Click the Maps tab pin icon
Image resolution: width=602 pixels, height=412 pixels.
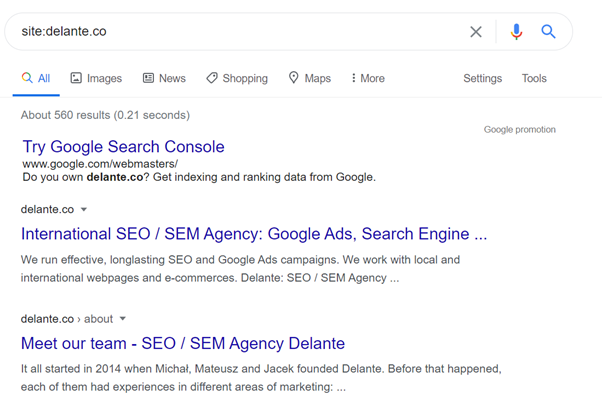coord(293,78)
